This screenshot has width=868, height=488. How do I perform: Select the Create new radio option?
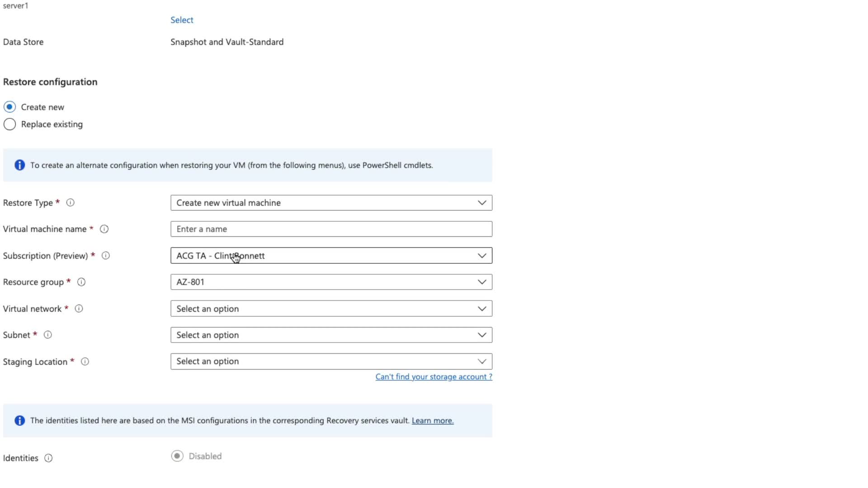tap(9, 107)
